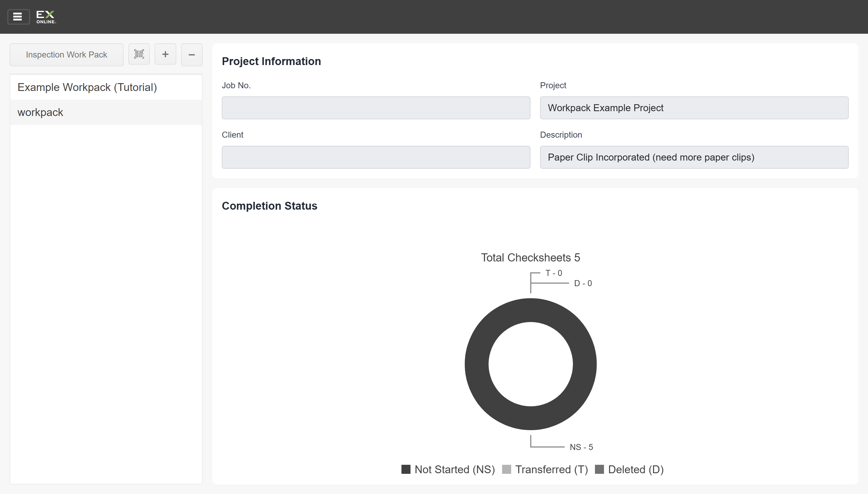The width and height of the screenshot is (868, 494).
Task: Click the EX Online logo
Action: [x=46, y=17]
